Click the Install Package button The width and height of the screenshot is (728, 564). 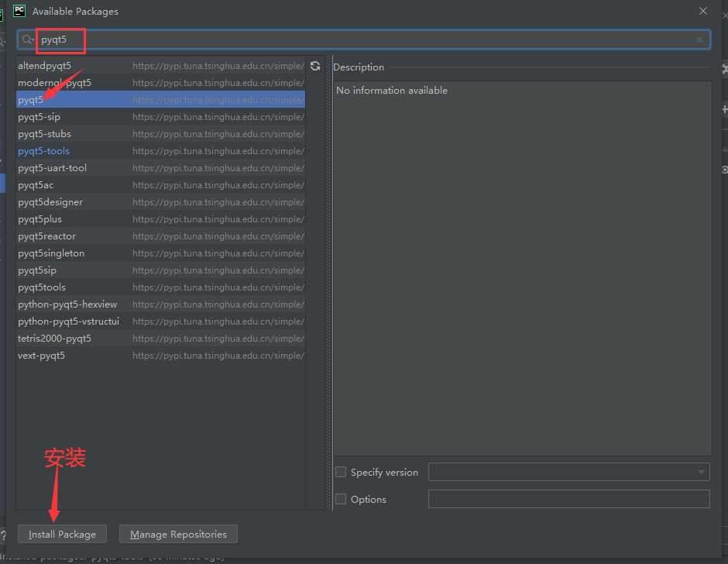point(62,534)
